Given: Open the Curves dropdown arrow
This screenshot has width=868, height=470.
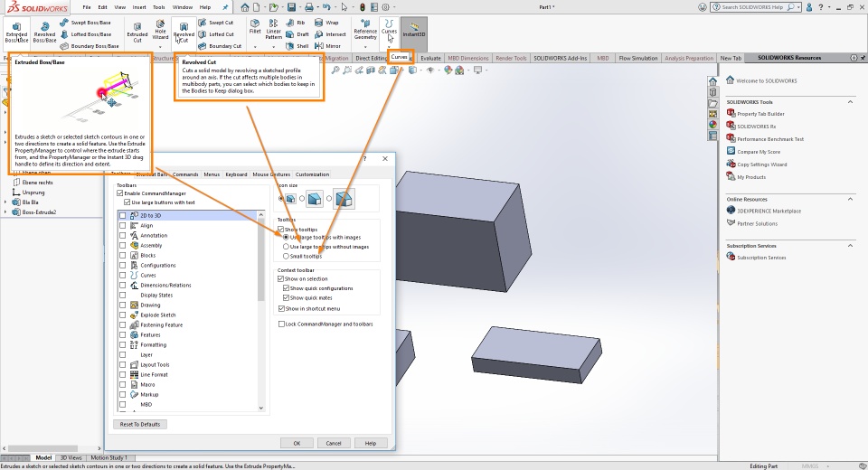Looking at the screenshot, I should [x=389, y=47].
